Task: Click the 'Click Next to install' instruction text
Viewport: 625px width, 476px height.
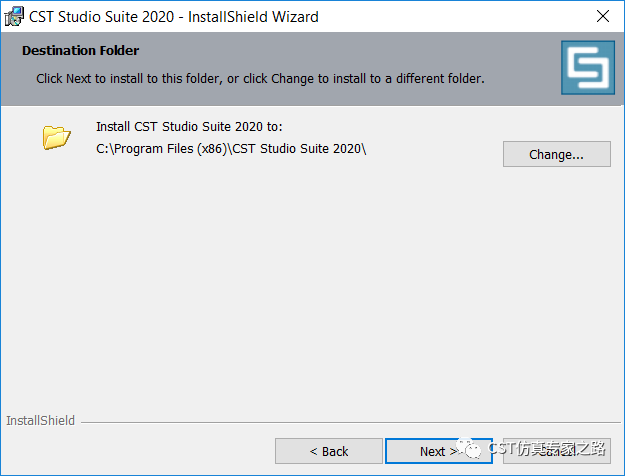Action: click(260, 79)
